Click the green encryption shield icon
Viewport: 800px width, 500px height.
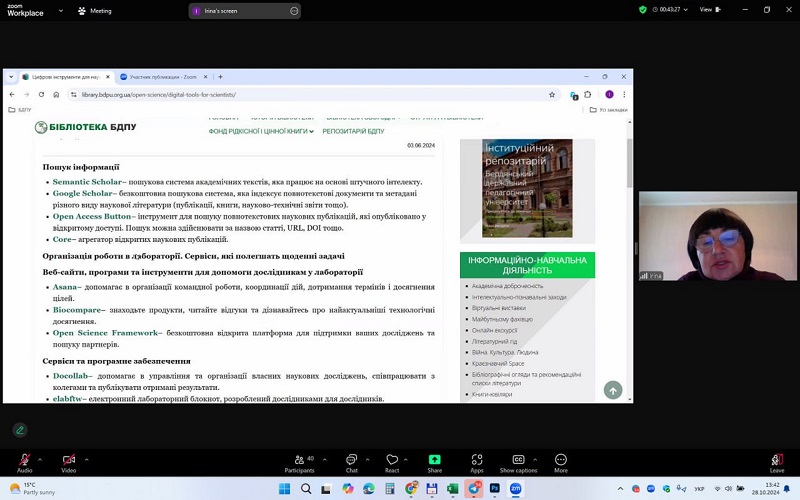[643, 10]
